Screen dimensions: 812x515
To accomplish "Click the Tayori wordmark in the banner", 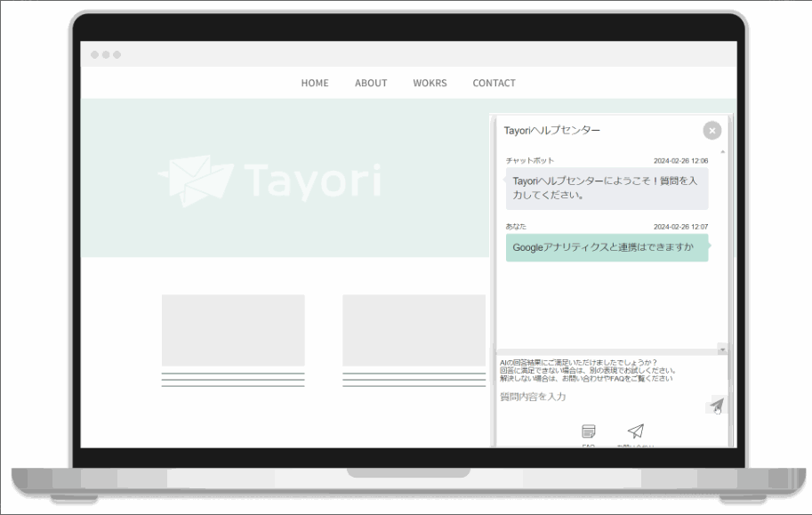I will [x=310, y=181].
